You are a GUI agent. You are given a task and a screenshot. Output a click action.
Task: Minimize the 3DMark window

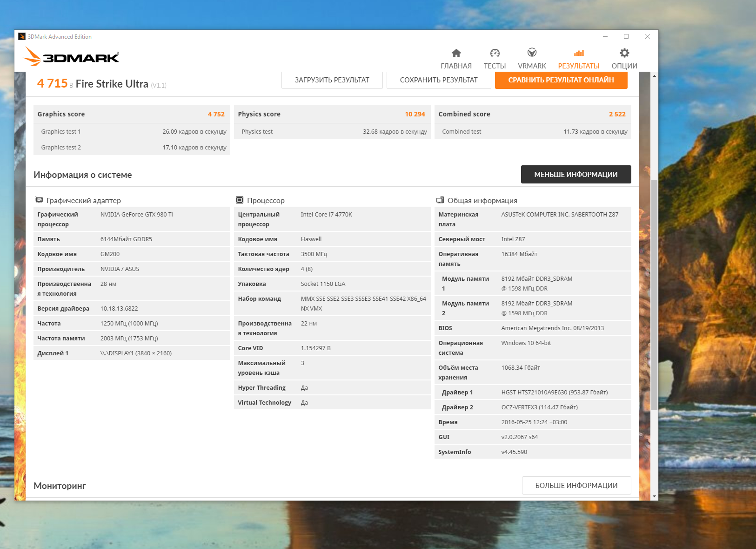click(x=605, y=36)
